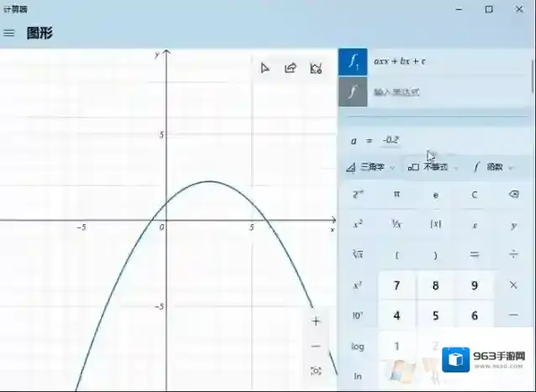
Task: Open graph options icon
Action: (316, 69)
